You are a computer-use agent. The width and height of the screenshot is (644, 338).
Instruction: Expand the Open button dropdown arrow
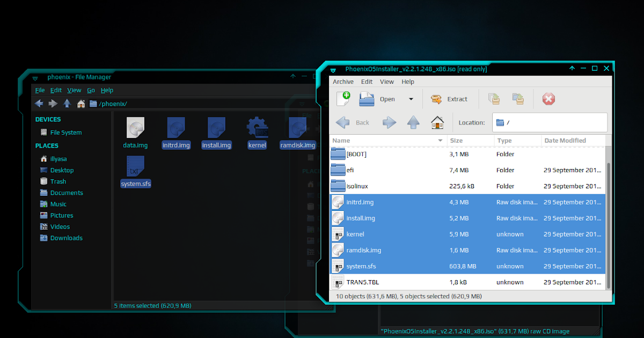(411, 99)
